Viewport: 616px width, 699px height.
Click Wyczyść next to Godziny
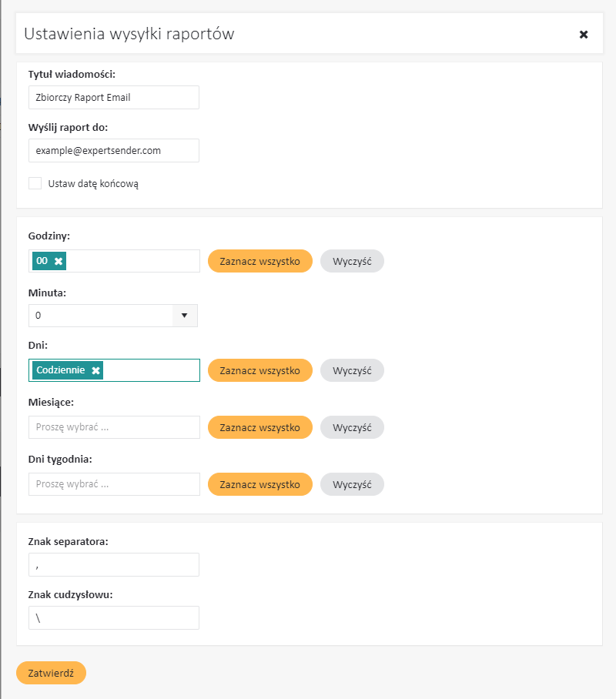tap(352, 261)
